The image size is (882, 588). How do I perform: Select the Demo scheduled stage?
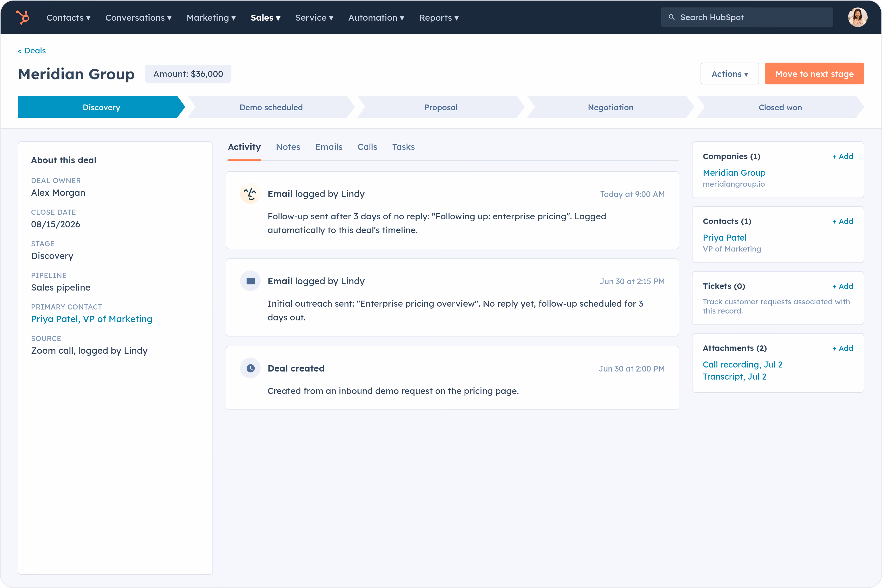[x=271, y=107]
